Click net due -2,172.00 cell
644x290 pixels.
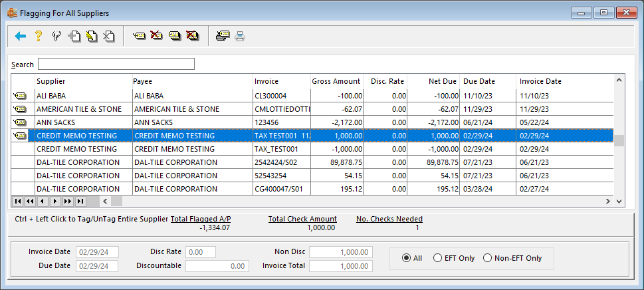tap(433, 122)
